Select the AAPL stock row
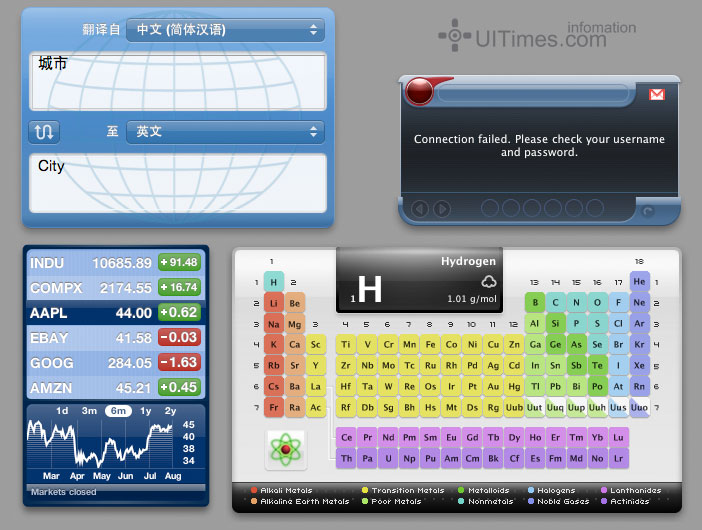702x530 pixels. point(116,312)
